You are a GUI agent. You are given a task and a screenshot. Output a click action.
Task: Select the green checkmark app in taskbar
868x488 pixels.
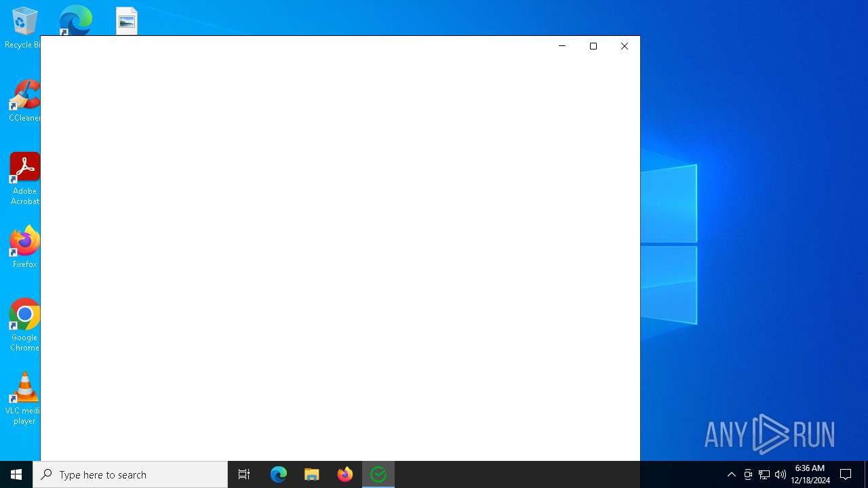pyautogui.click(x=378, y=474)
